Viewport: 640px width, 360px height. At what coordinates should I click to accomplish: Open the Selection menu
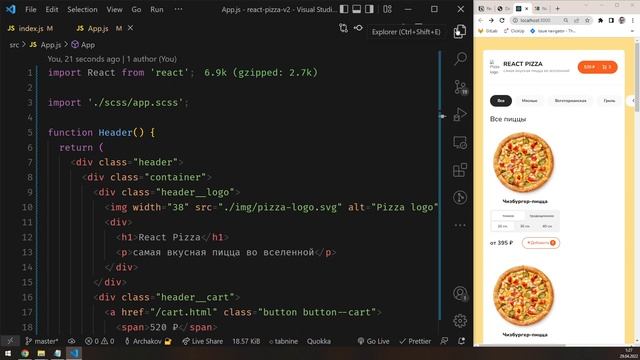point(82,9)
